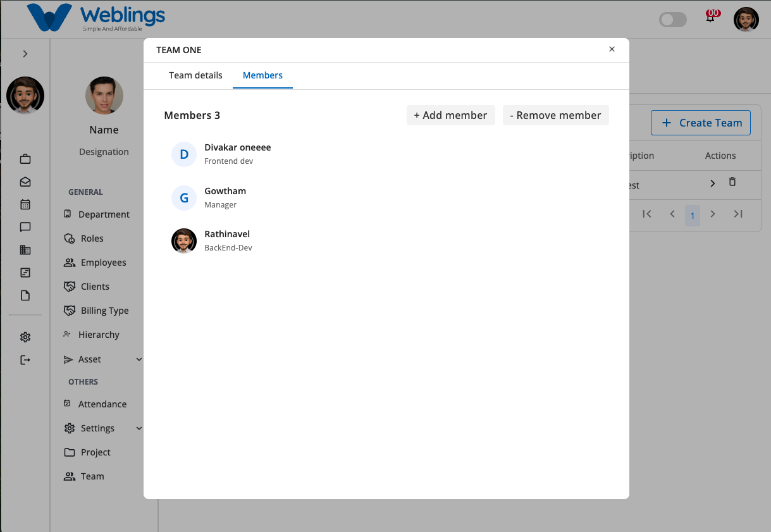Click the Create Team button
The width and height of the screenshot is (771, 532).
(x=701, y=123)
